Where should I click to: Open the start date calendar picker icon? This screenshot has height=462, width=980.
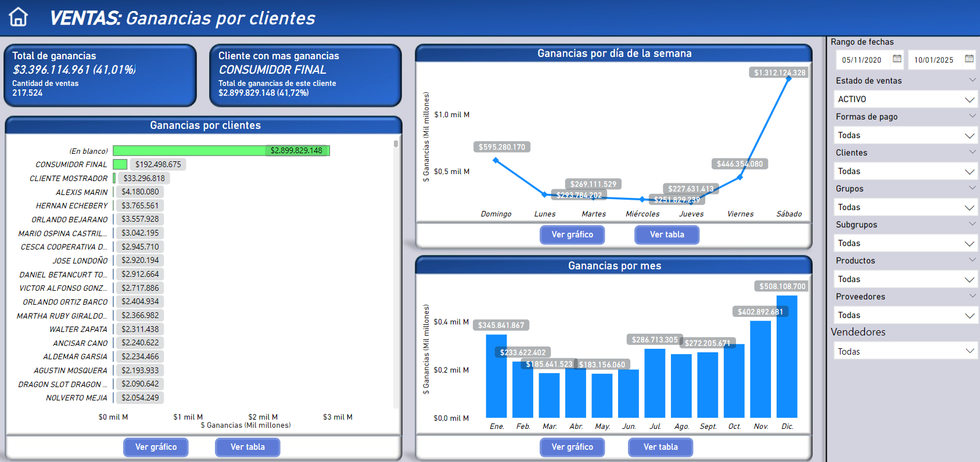(897, 59)
